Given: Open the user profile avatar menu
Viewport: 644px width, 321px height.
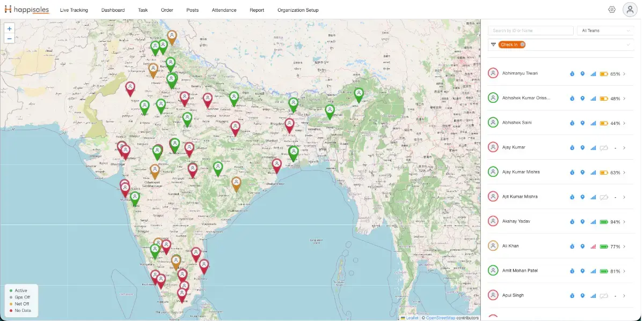Looking at the screenshot, I should click(630, 10).
